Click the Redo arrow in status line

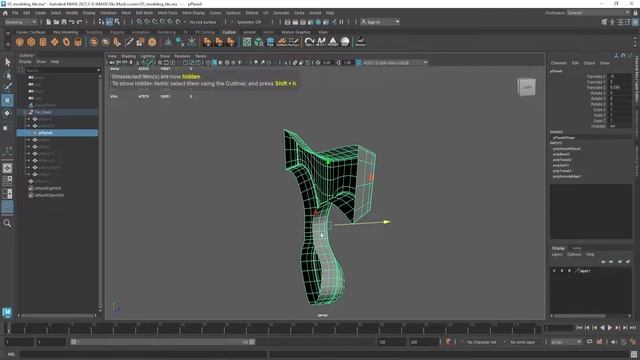80,22
